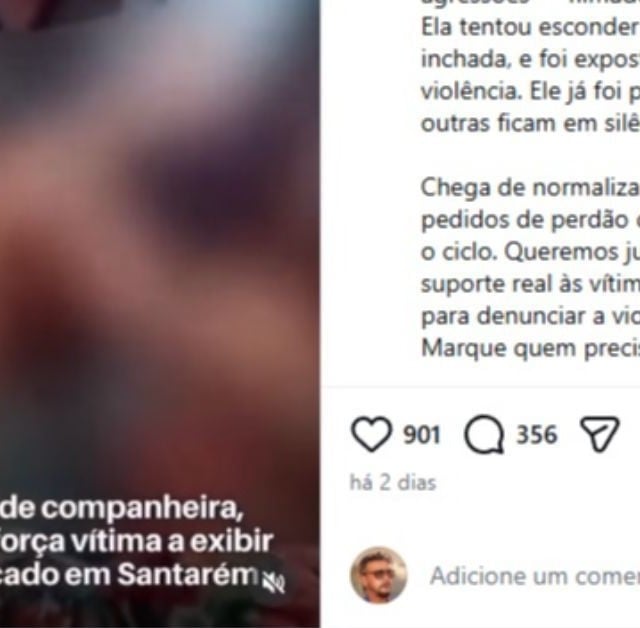
Task: Open the profile avatar beside the comment field
Action: (379, 575)
